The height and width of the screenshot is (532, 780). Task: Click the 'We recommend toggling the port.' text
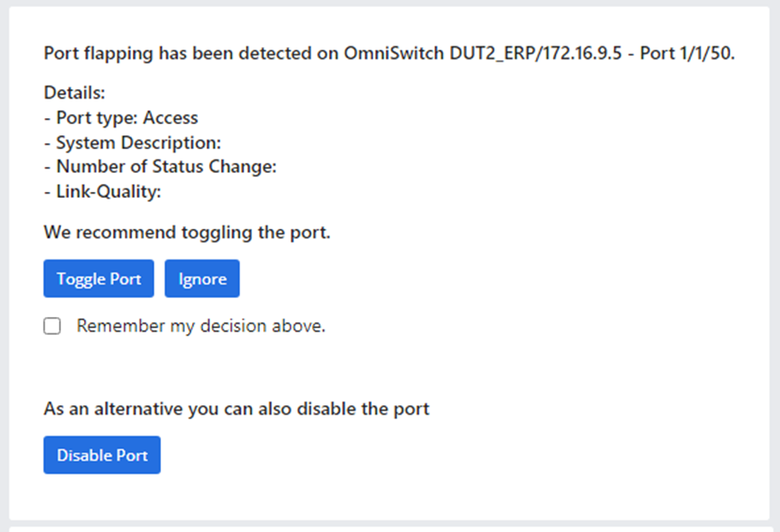187,232
